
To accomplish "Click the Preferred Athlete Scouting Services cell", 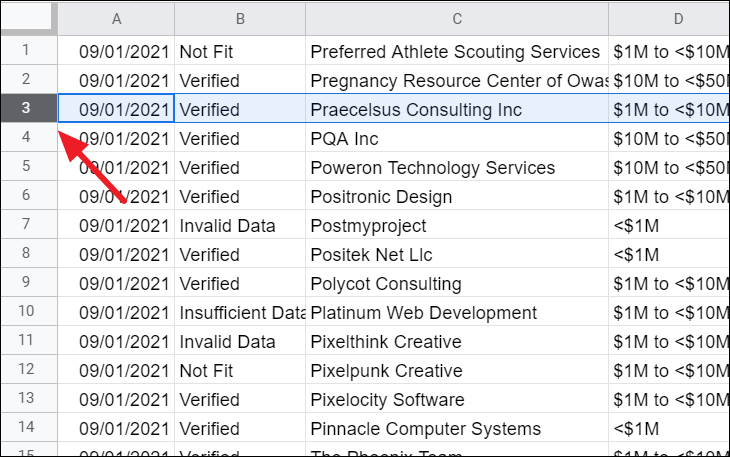I will 456,51.
